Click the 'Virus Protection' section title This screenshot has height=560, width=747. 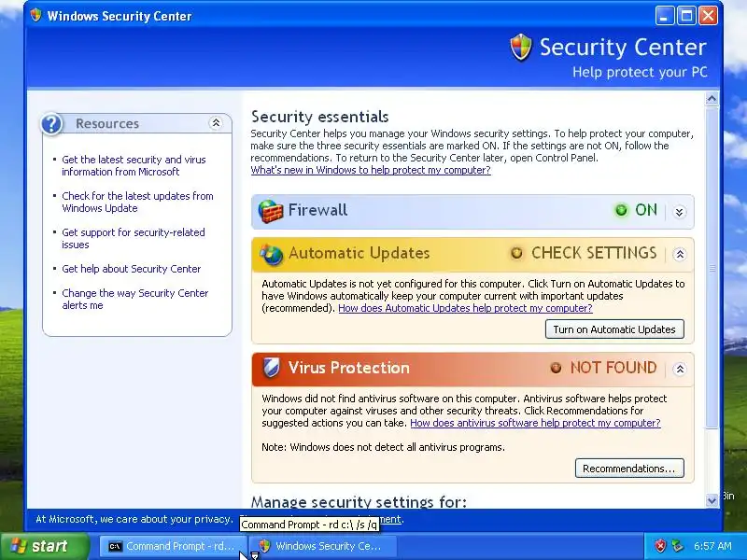[348, 368]
